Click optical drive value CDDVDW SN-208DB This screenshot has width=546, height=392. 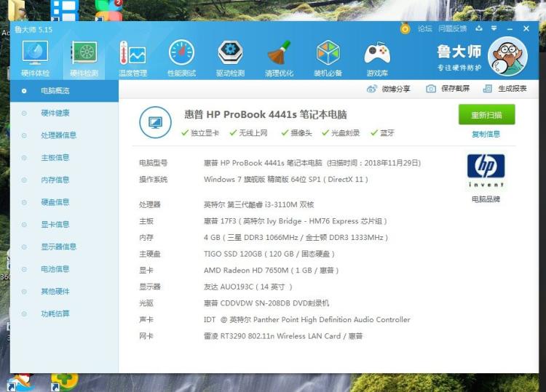point(266,303)
